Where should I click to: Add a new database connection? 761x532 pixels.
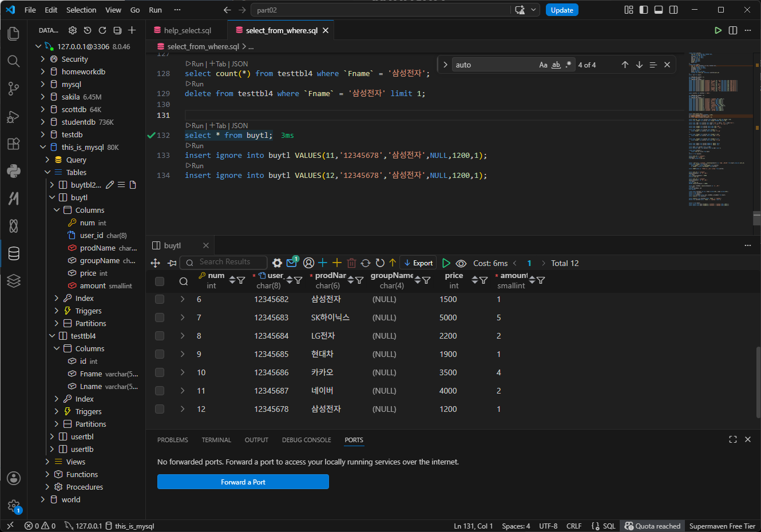tap(132, 30)
